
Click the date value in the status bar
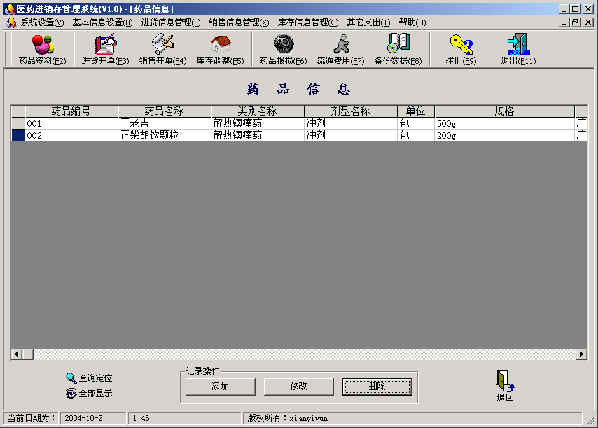(84, 418)
